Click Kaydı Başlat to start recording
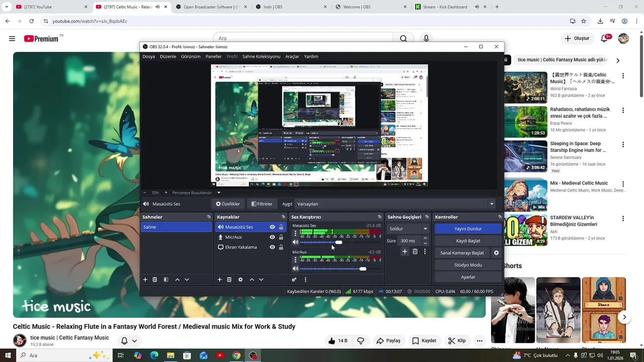Viewport: 644px width, 362px height. pyautogui.click(x=468, y=241)
